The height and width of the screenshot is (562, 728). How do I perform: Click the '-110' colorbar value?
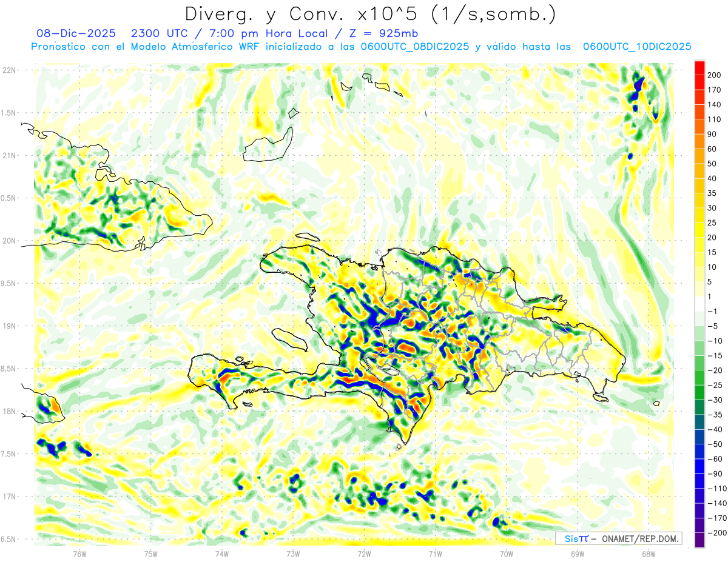(x=717, y=489)
